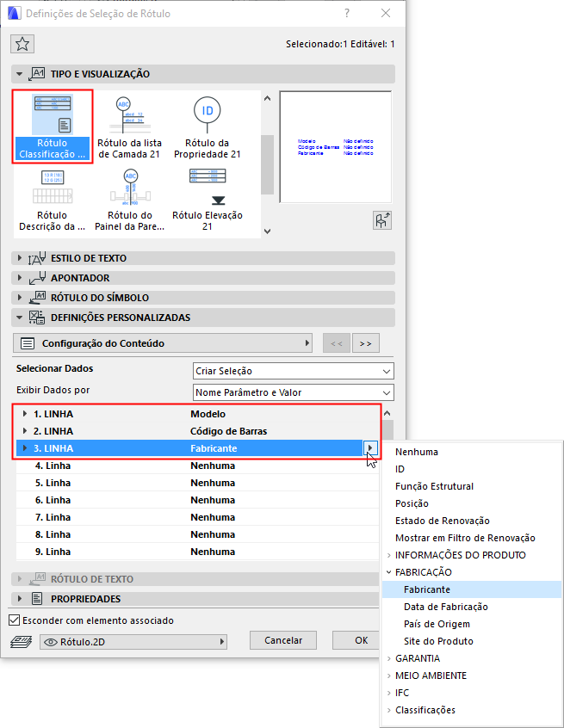Viewport: 564px width, 728px height.
Task: Select the Rótulo Classificação label type
Action: coord(52,126)
